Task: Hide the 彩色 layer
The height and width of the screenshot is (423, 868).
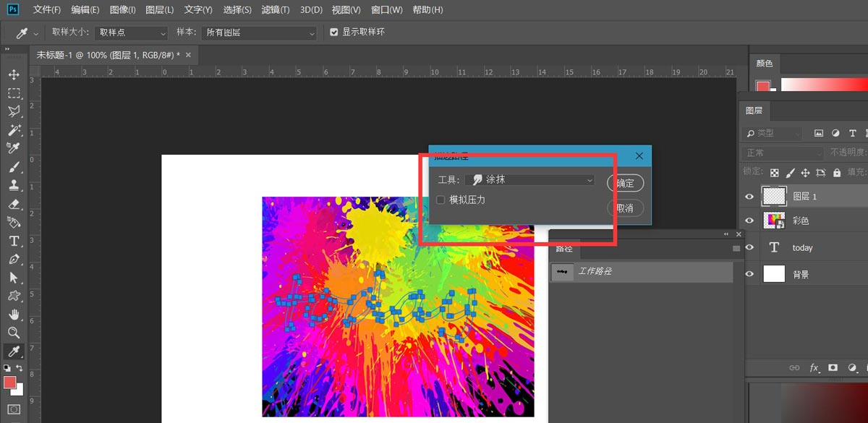Action: (x=749, y=221)
